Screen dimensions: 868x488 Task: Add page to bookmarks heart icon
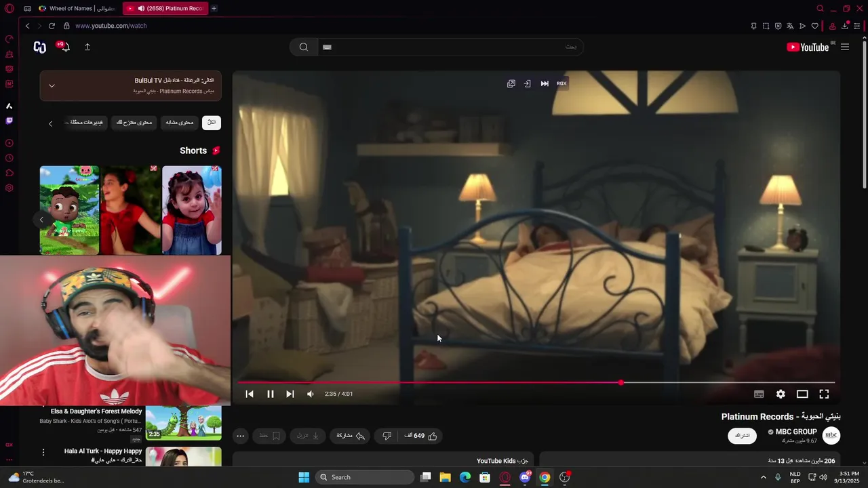point(815,26)
